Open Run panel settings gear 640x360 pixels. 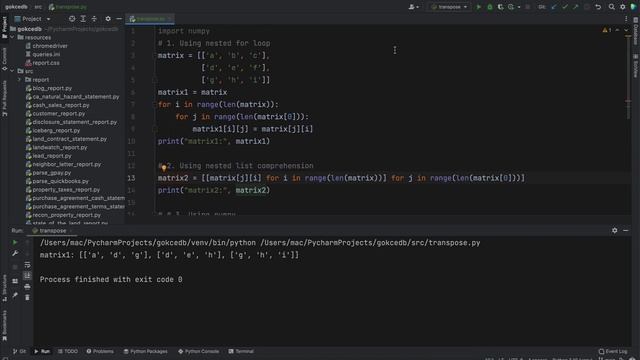pos(614,231)
